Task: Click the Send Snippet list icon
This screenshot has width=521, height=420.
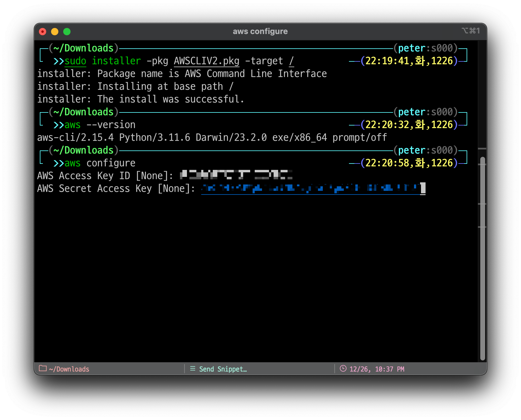Action: pos(193,369)
